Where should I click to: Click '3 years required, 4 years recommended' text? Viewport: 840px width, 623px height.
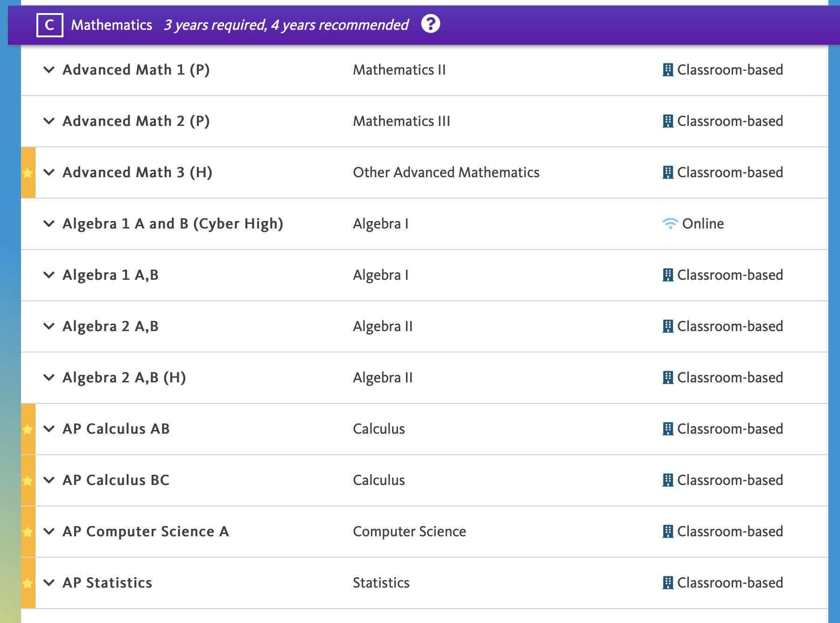[286, 25]
